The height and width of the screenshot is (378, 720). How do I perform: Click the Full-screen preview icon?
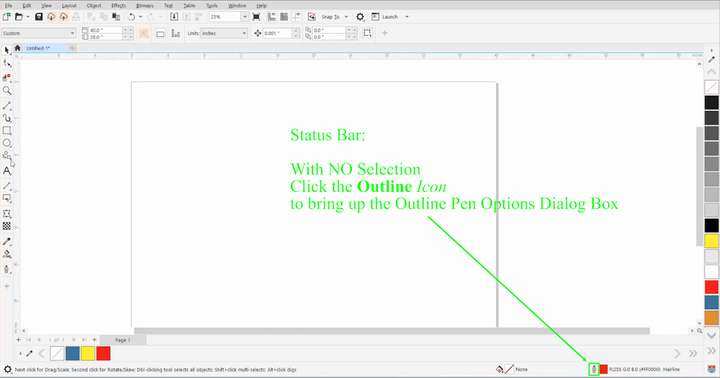[x=256, y=17]
